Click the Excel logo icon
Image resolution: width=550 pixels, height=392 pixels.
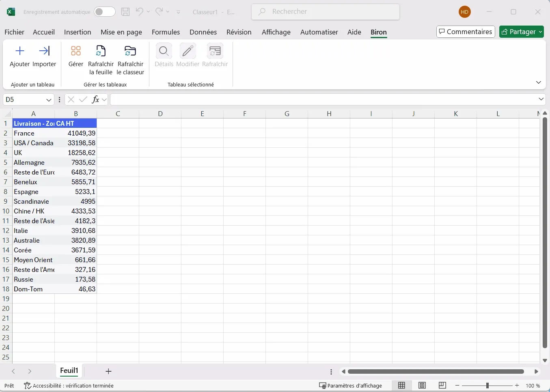(x=11, y=12)
